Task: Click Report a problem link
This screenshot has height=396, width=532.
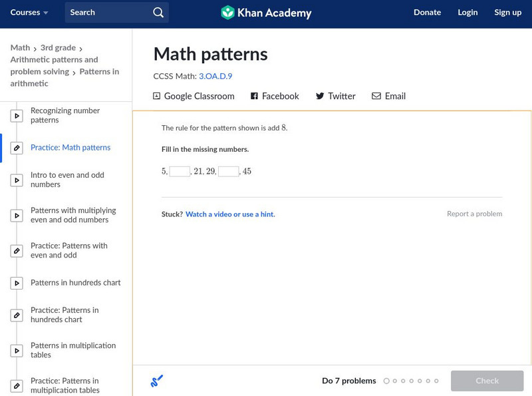Action: tap(474, 214)
